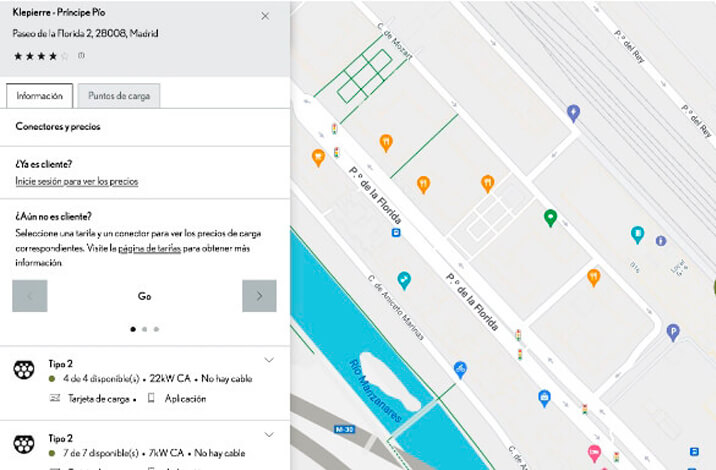Viewport: 716px width, 470px height.
Task: Select the second tariff carousel dot
Action: point(145,329)
